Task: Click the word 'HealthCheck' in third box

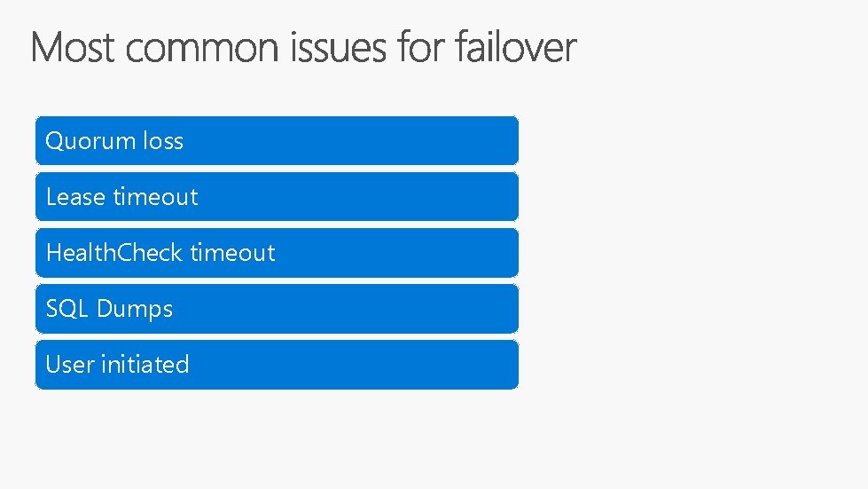Action: 114,253
